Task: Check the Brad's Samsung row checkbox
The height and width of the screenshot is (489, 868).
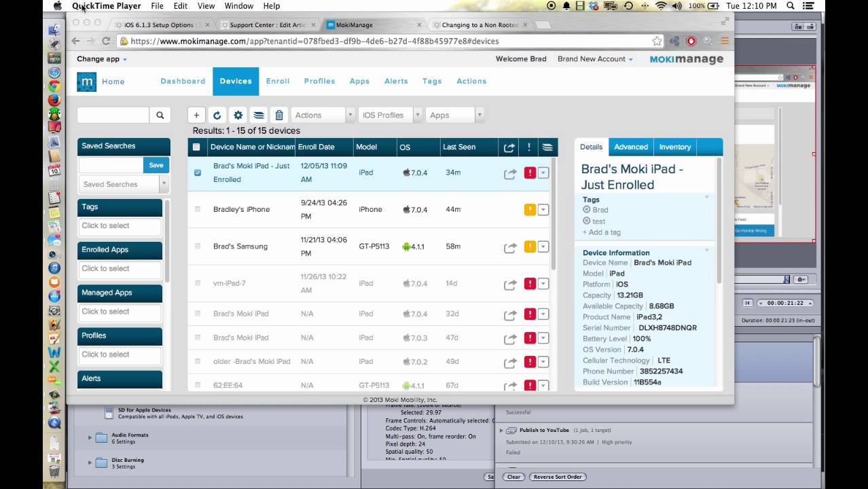Action: 198,246
